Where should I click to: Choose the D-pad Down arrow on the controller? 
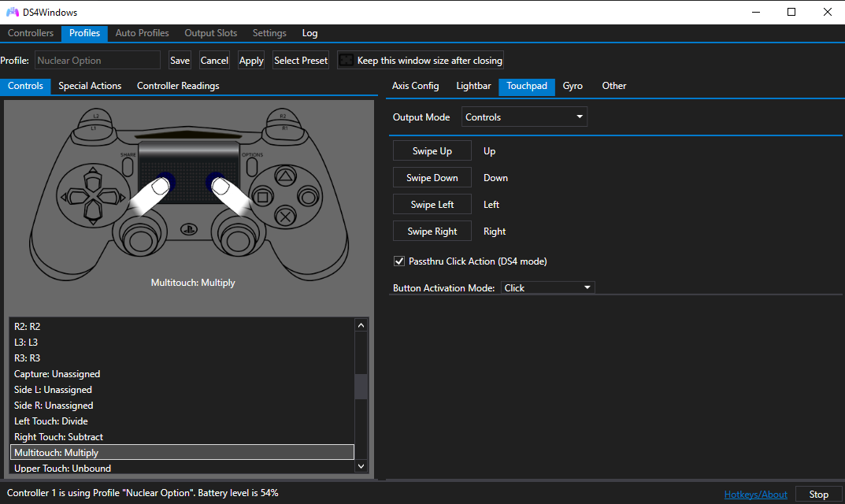pos(93,213)
